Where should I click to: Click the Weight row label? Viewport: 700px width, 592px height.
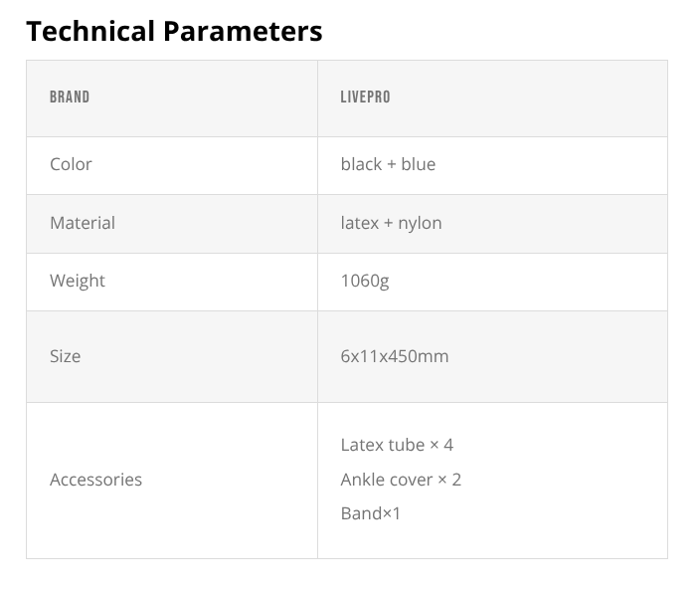78,281
